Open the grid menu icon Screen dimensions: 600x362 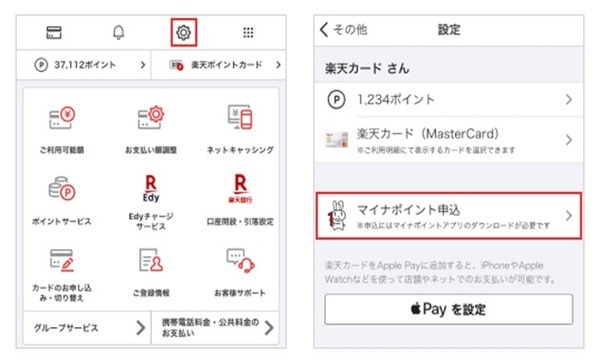click(248, 33)
